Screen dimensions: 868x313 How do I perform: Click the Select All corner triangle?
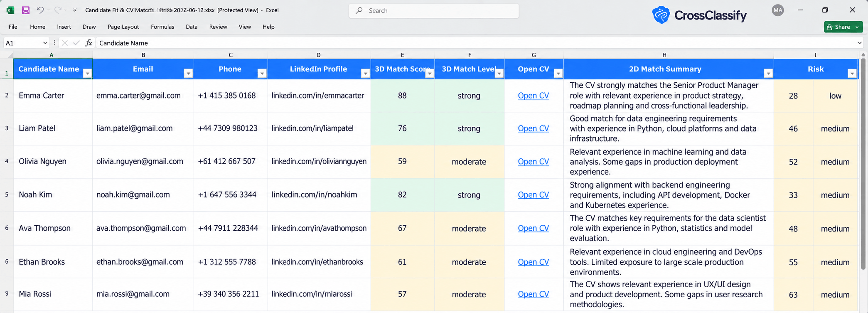pyautogui.click(x=10, y=55)
